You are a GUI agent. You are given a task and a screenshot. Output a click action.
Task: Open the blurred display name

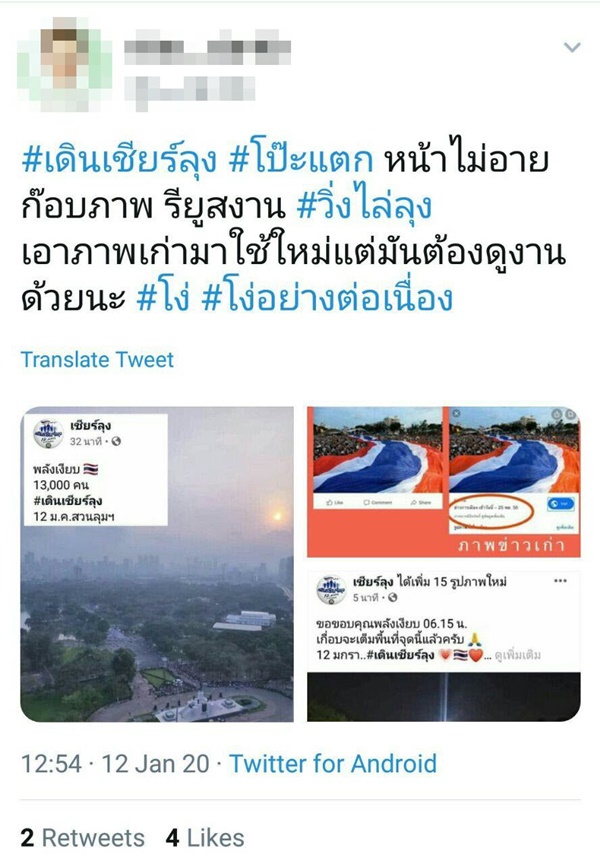coord(207,47)
